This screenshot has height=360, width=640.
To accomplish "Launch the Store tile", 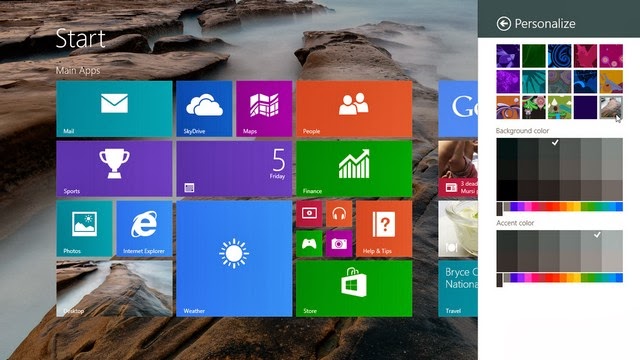I will point(354,289).
